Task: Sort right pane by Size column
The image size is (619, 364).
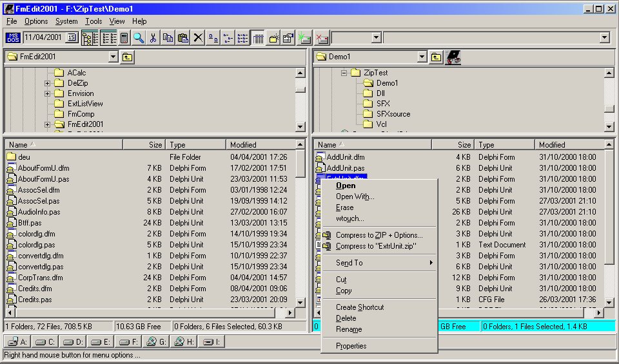Action: pyautogui.click(x=453, y=145)
